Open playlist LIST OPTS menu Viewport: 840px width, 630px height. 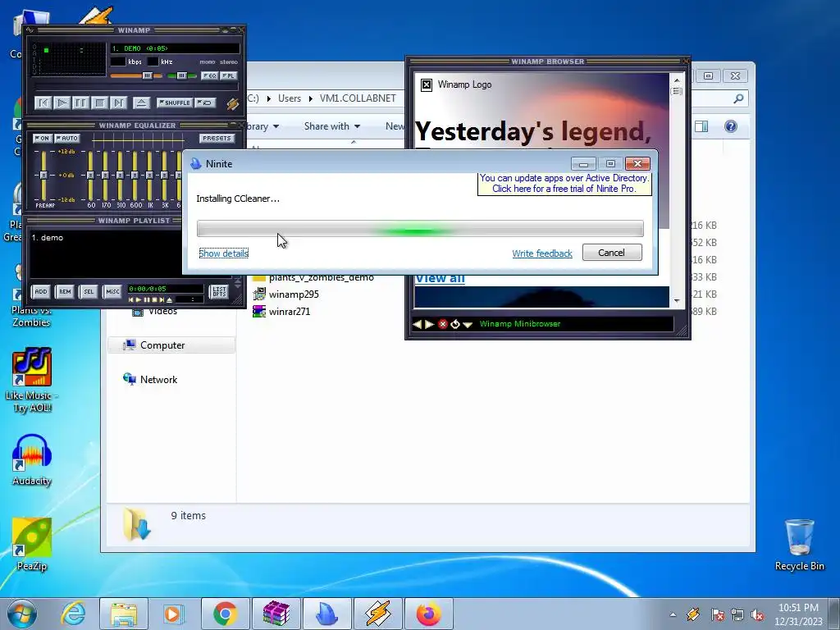click(219, 291)
